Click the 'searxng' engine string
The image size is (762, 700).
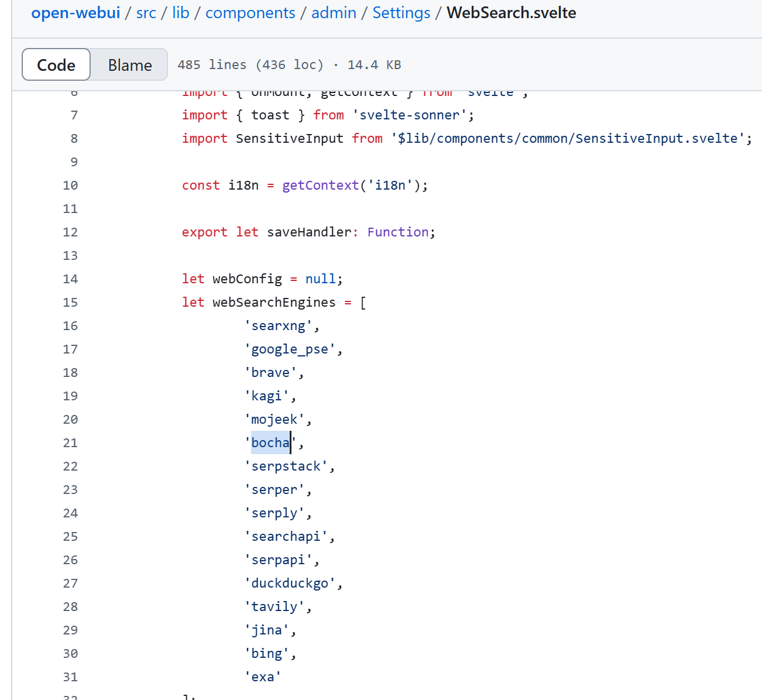pyautogui.click(x=278, y=326)
